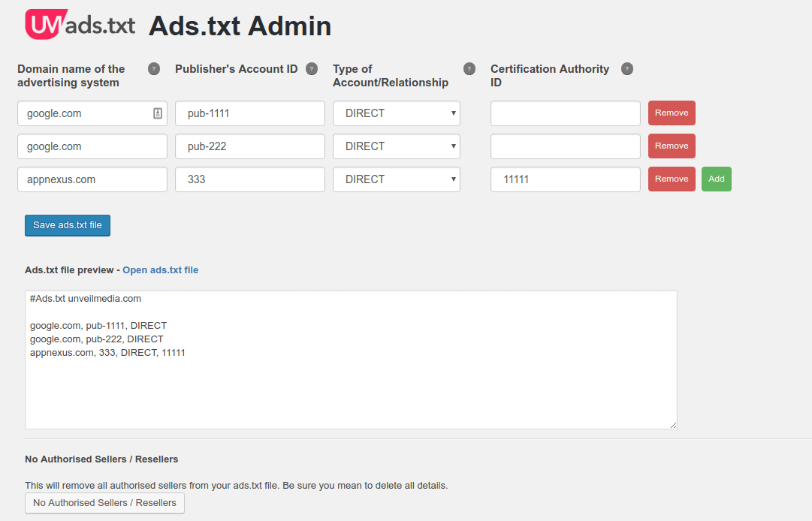Click the No Authorised Sellers / Resellers button
This screenshot has height=521, width=812.
pos(104,503)
